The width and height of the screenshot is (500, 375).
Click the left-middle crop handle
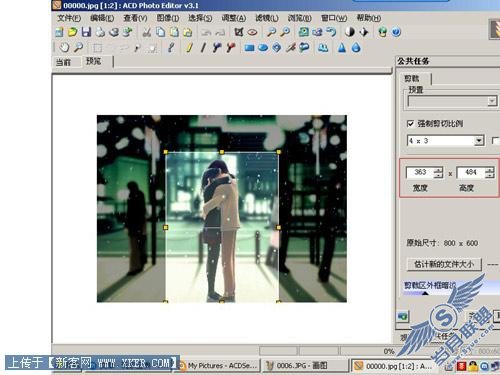tap(166, 227)
